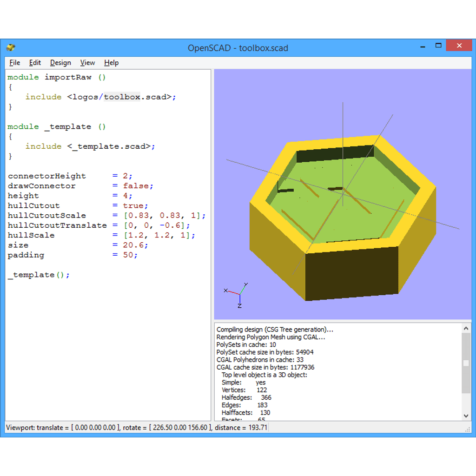Click the drawConnector 'false' value
476x476 pixels.
pyautogui.click(x=136, y=186)
